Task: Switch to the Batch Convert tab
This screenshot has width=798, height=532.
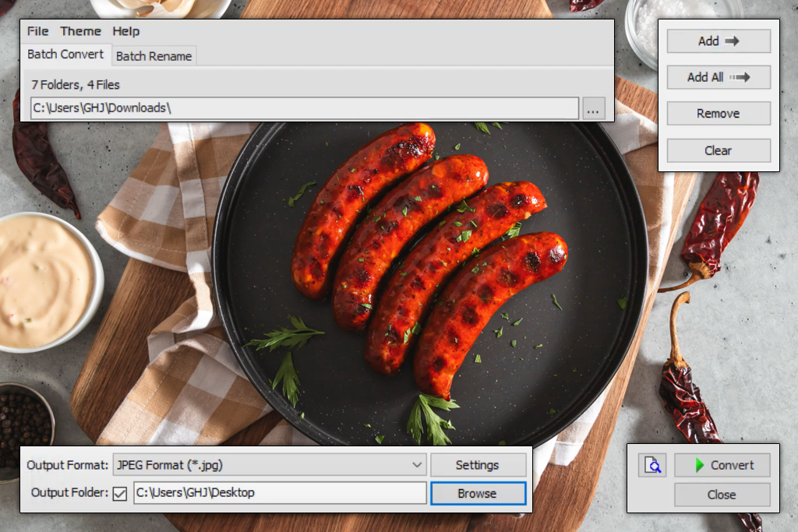Action: 65,55
